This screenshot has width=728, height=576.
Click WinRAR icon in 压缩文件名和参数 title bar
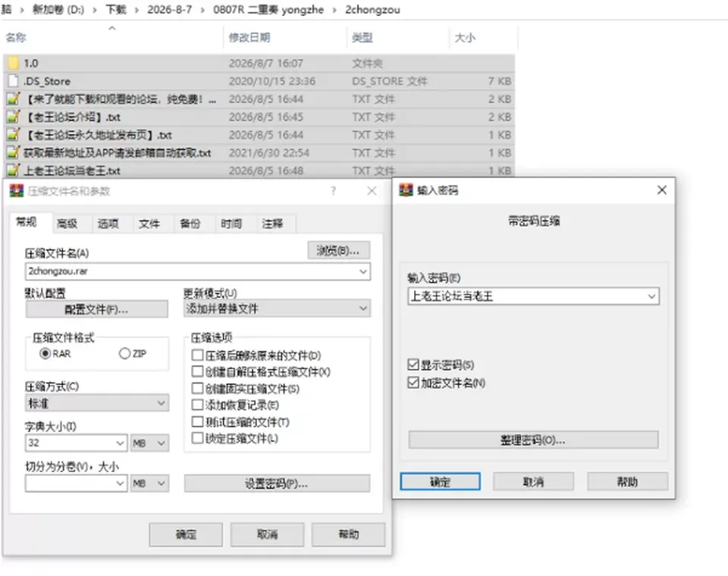click(17, 191)
